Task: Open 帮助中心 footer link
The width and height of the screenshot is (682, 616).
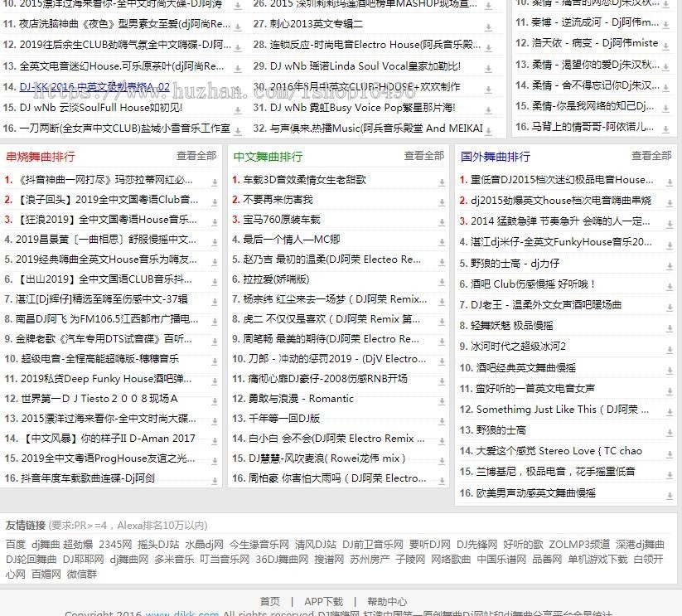Action: pos(387,601)
